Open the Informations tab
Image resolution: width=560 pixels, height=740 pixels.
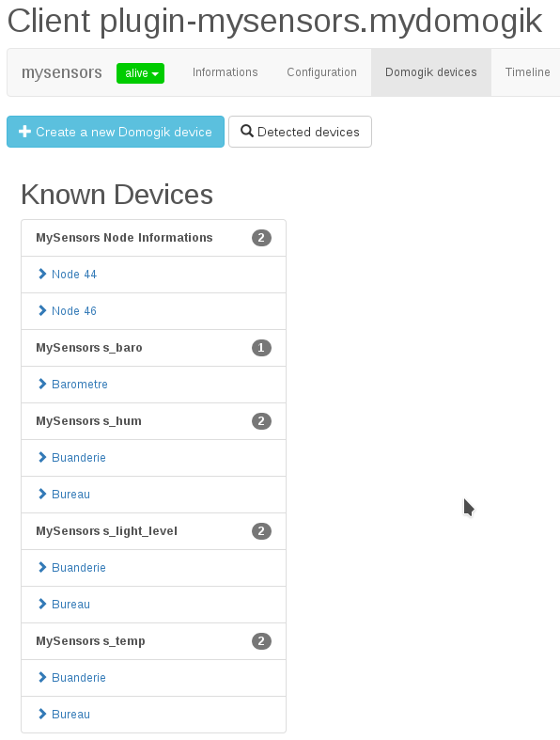[226, 72]
